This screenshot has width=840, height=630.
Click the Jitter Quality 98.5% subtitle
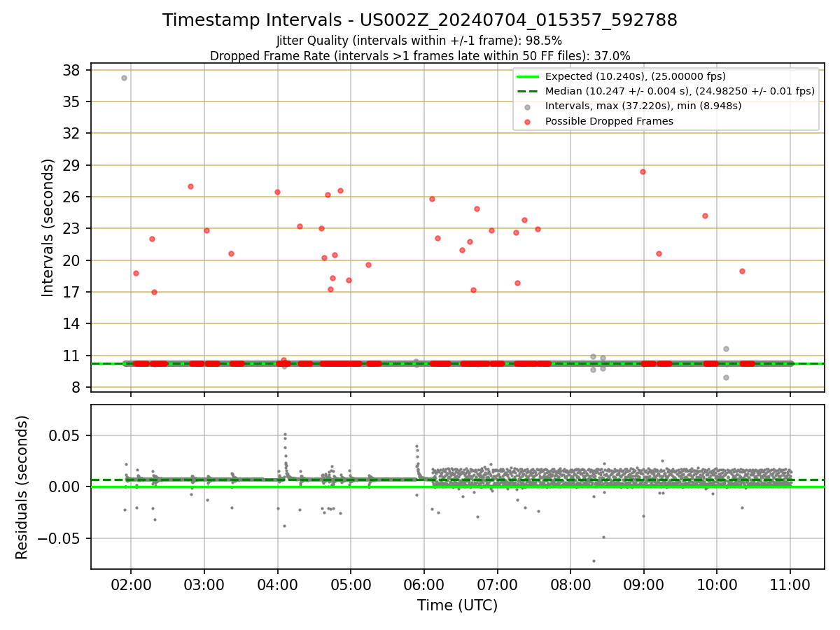tap(419, 41)
